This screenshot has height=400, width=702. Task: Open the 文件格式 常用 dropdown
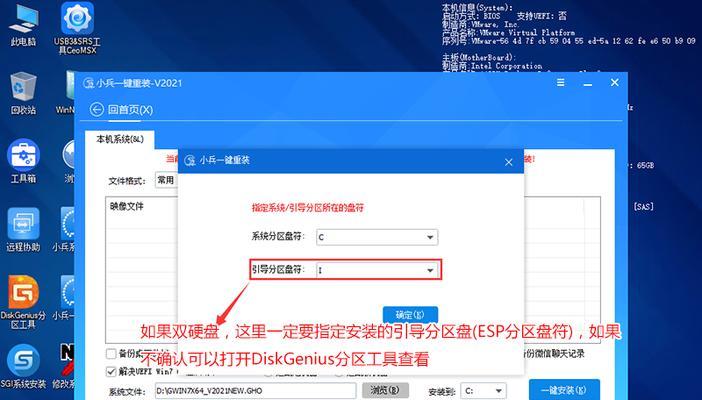click(166, 180)
